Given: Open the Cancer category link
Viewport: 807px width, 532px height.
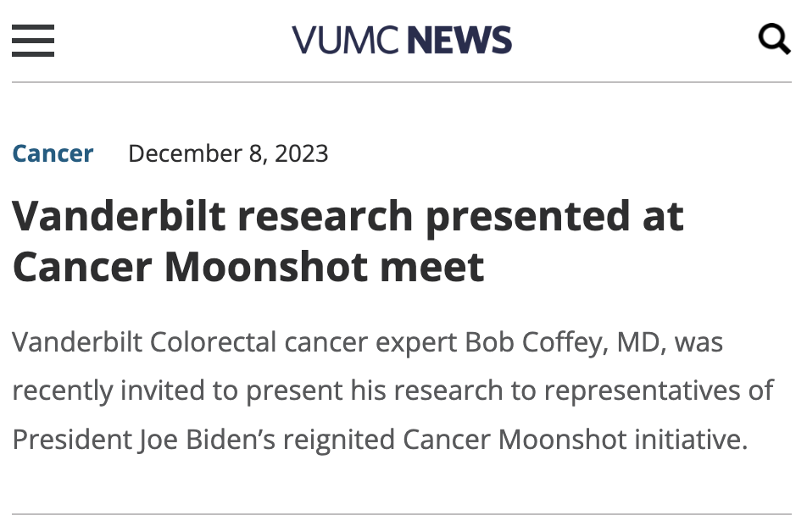Looking at the screenshot, I should point(53,153).
